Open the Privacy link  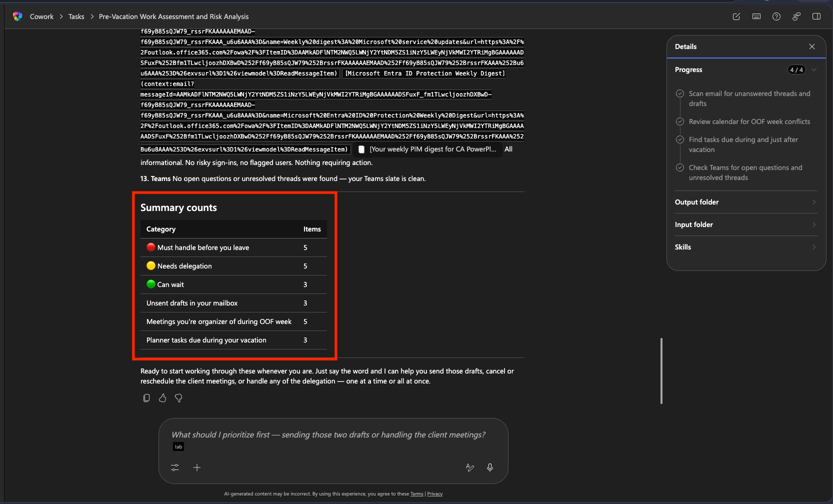point(434,494)
